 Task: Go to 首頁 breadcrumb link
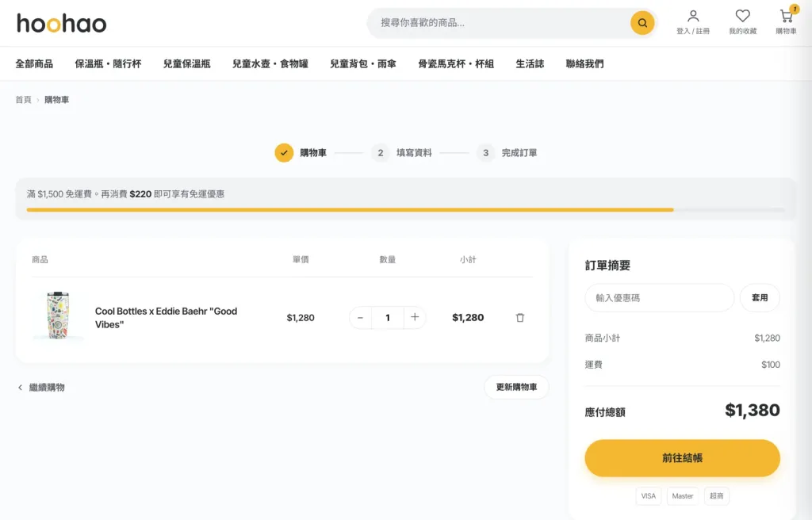[x=23, y=99]
